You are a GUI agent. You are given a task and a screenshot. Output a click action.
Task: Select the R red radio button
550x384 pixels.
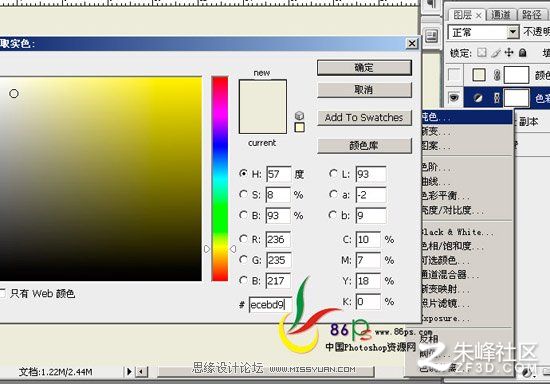[243, 239]
